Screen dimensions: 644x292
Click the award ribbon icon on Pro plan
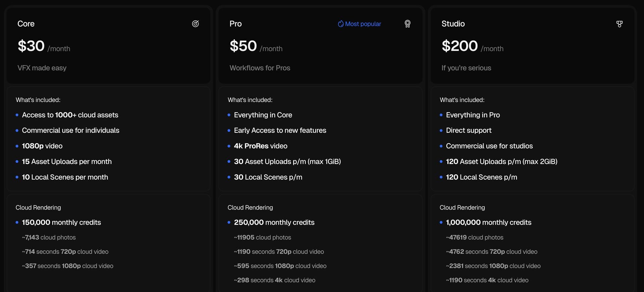click(407, 24)
